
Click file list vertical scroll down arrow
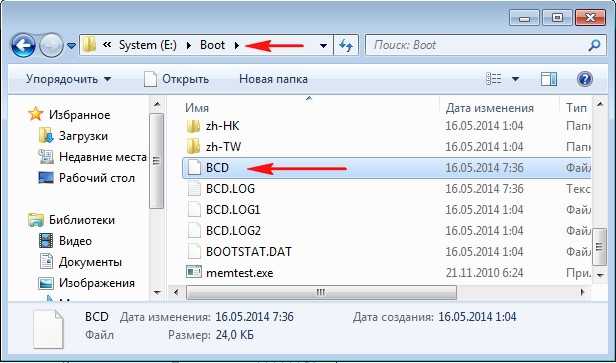tap(600, 275)
